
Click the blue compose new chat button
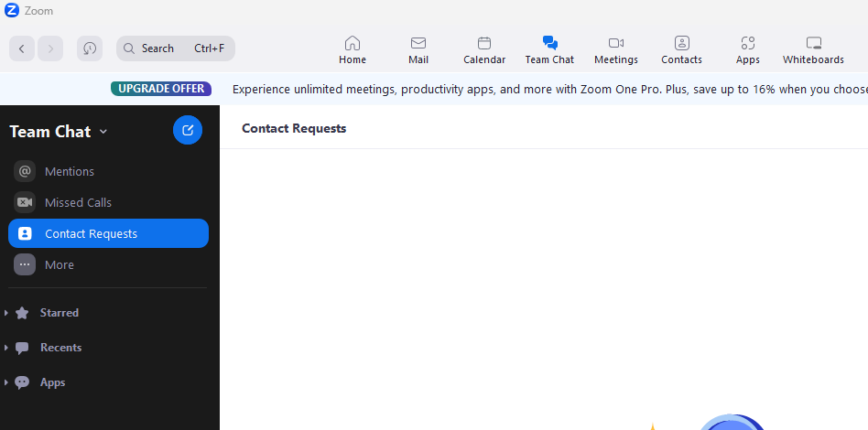(188, 130)
